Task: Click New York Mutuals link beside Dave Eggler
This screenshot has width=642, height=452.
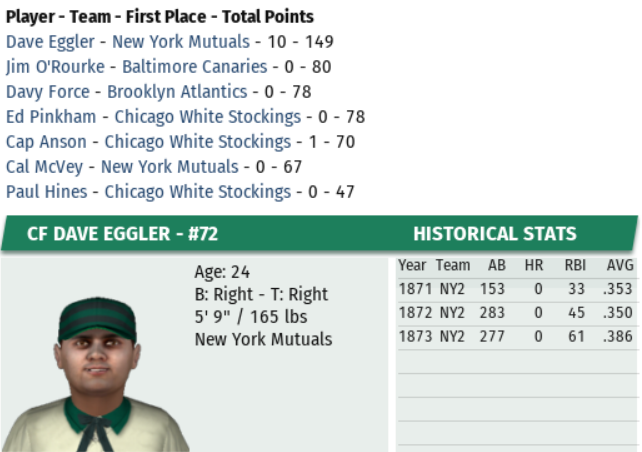Action: [x=180, y=42]
